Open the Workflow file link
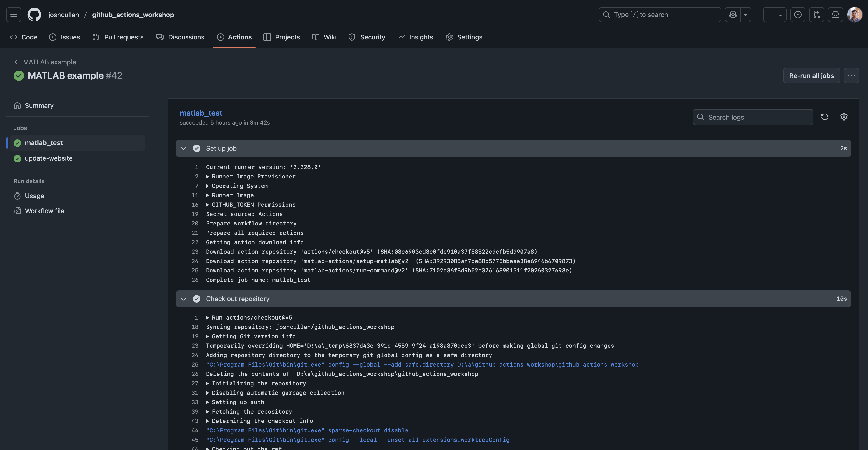The width and height of the screenshot is (868, 450). click(44, 211)
